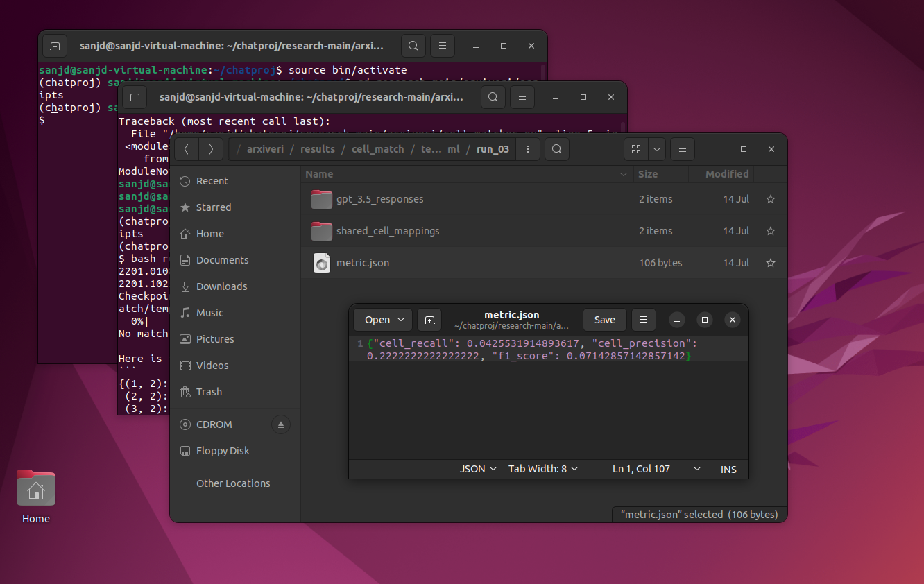924x584 pixels.
Task: Open path bar options (three dots) menu
Action: click(x=528, y=149)
